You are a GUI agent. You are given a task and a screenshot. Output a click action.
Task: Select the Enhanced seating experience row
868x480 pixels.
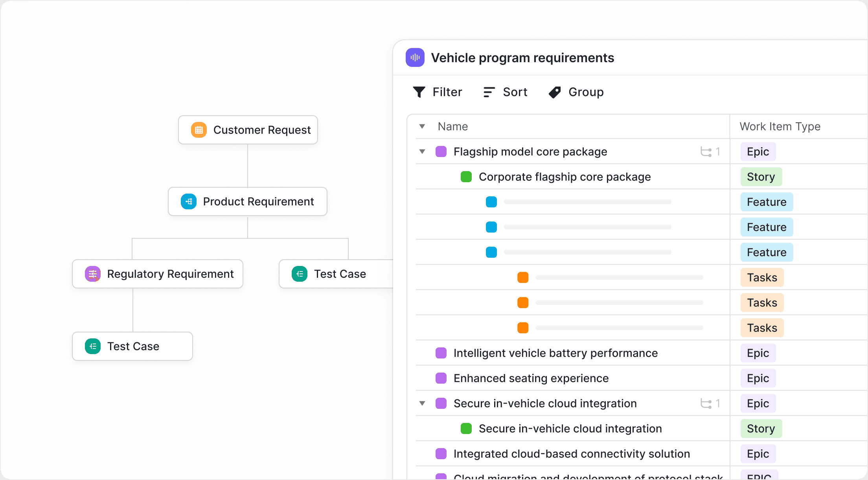pos(531,378)
